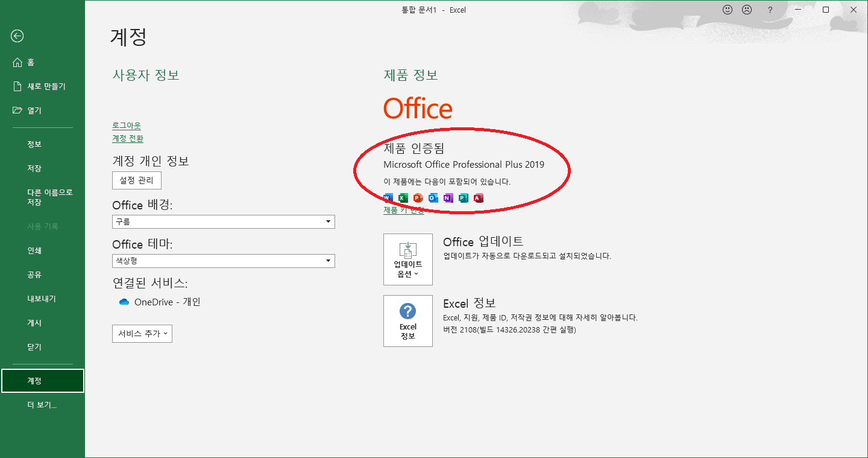Minimize the Excel window
The width and height of the screenshot is (868, 458).
pyautogui.click(x=798, y=10)
